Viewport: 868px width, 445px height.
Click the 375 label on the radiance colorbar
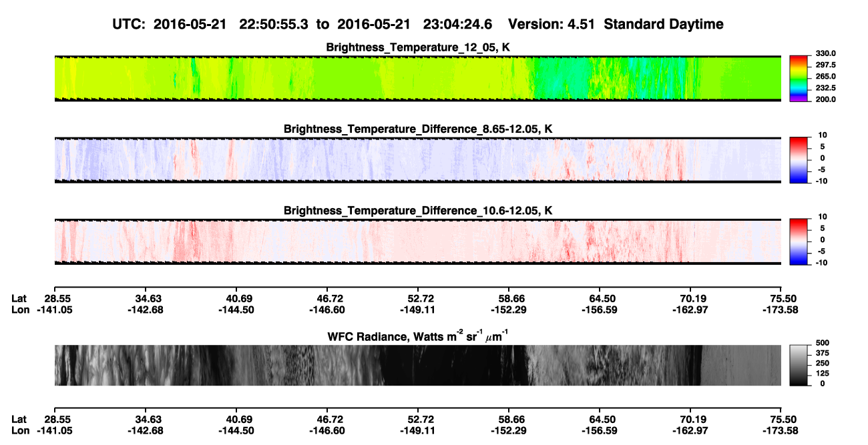(x=822, y=354)
